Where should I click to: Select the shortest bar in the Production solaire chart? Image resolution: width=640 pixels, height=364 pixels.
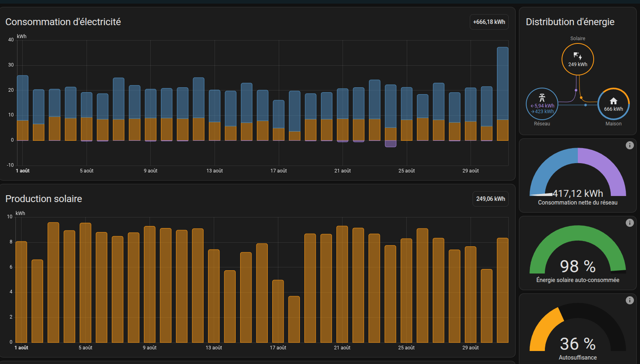(294, 319)
